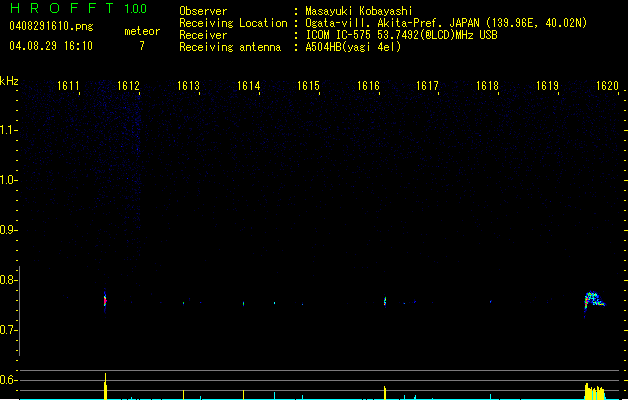Click the meteor count label
629x400 pixels.
point(142,31)
